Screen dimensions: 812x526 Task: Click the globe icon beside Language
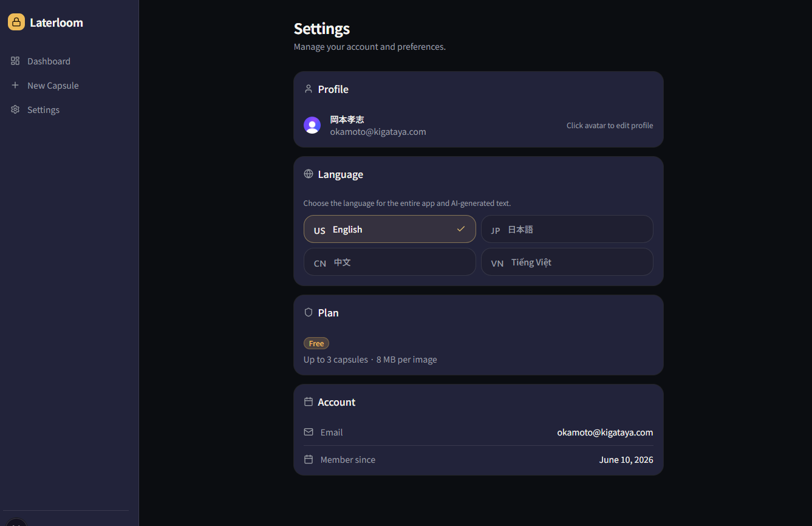(x=309, y=174)
